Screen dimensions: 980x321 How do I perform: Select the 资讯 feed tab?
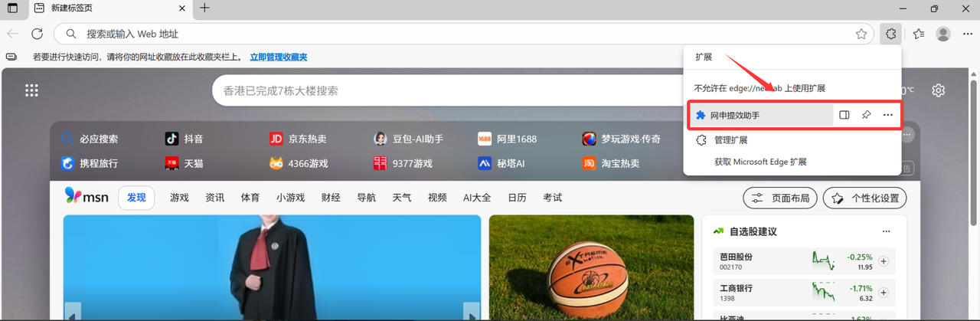(x=214, y=198)
